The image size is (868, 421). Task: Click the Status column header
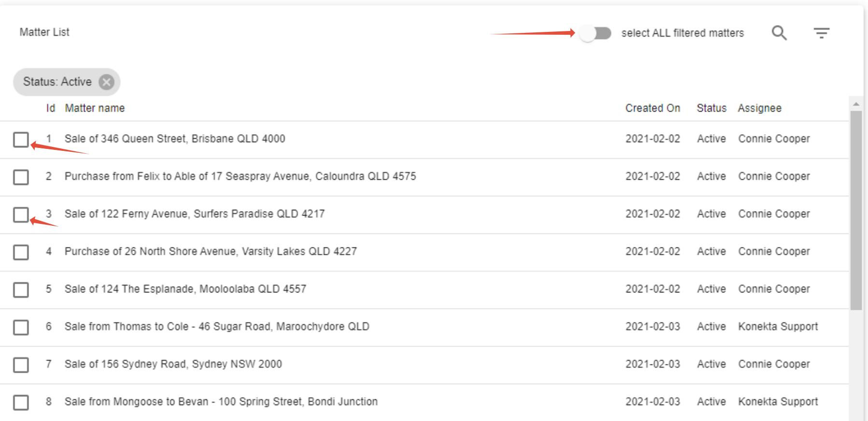[x=711, y=108]
